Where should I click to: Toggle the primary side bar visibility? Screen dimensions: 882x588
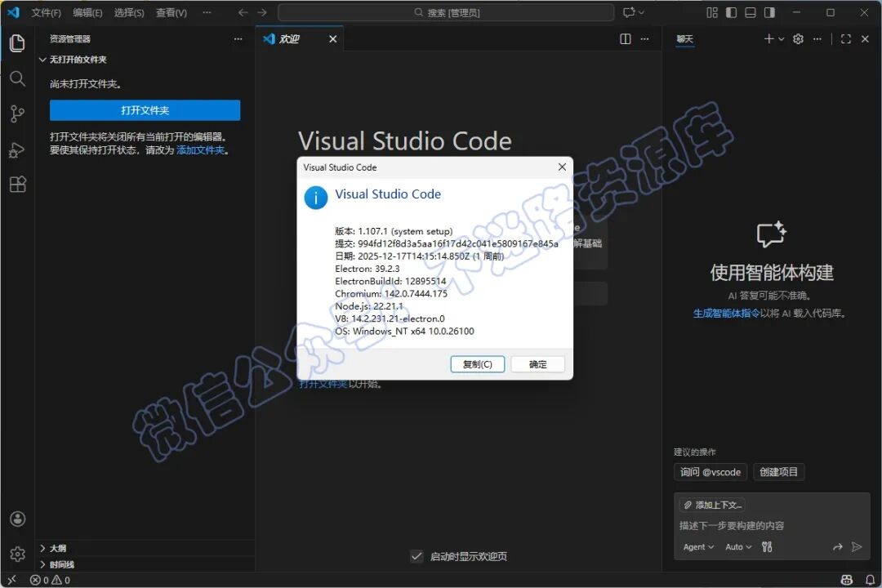click(x=731, y=12)
